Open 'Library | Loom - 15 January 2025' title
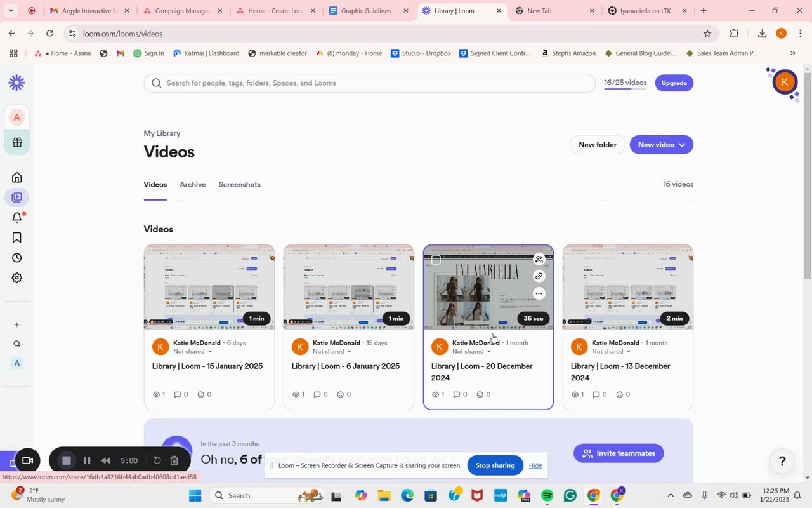Image resolution: width=812 pixels, height=508 pixels. [x=207, y=366]
